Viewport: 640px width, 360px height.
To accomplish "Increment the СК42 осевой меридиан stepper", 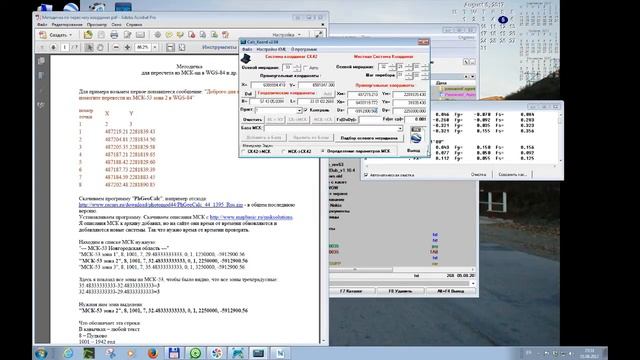I will [297, 65].
